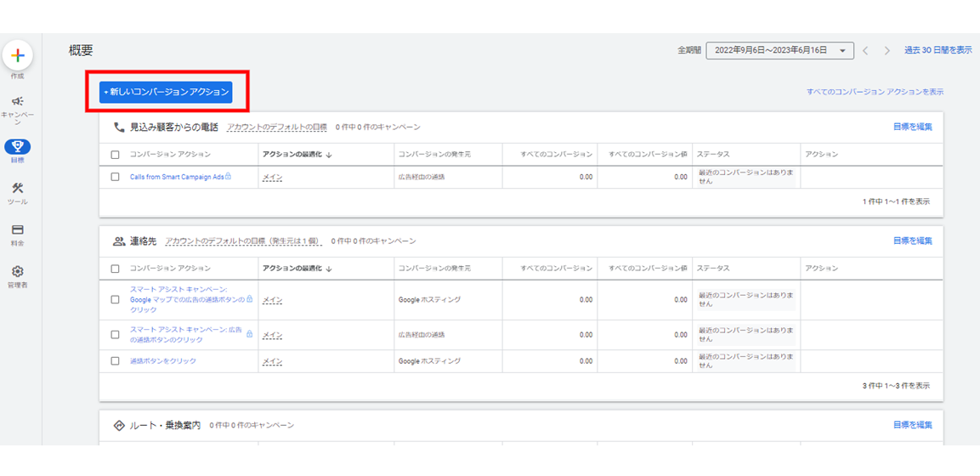Image resolution: width=980 pixels, height=476 pixels.
Task: Open Campaigns via the megaphone icon
Action: 18,102
